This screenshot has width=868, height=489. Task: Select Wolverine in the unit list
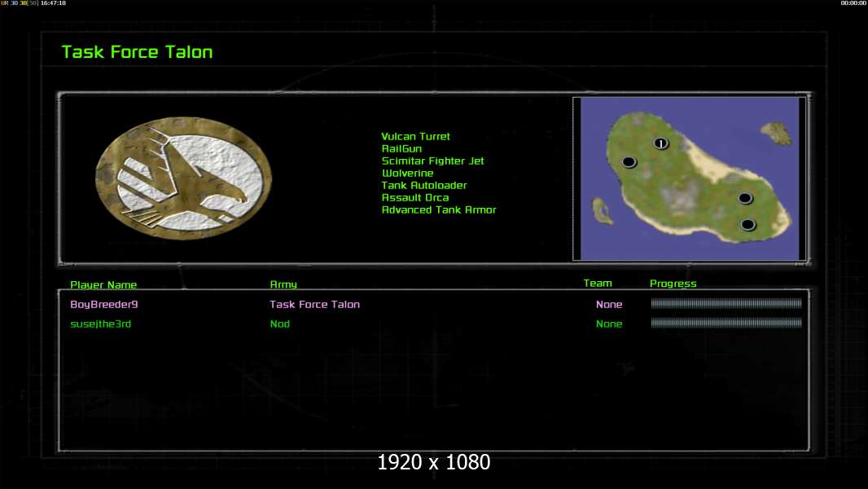(407, 173)
